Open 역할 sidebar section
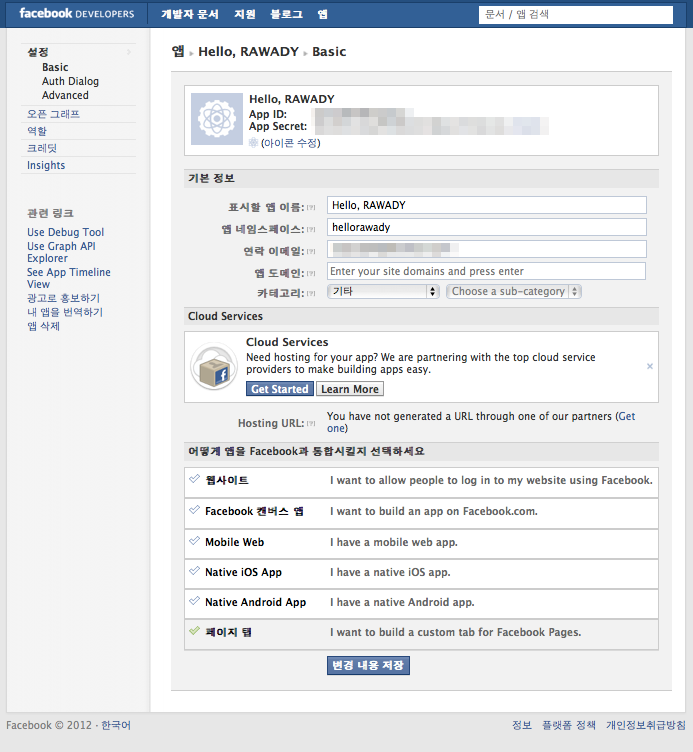Image resolution: width=693 pixels, height=752 pixels. [x=37, y=131]
